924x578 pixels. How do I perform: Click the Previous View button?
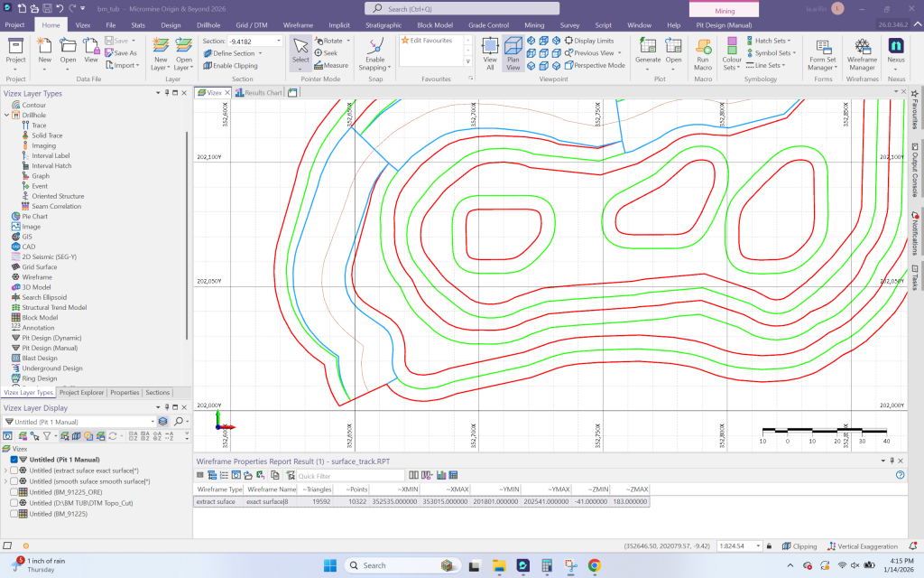click(x=593, y=53)
